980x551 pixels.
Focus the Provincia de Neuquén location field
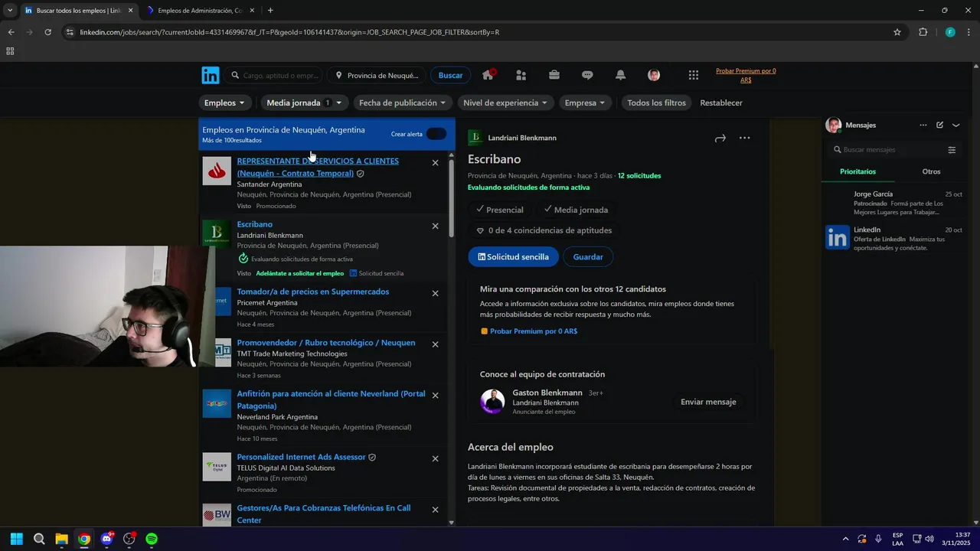(x=377, y=75)
